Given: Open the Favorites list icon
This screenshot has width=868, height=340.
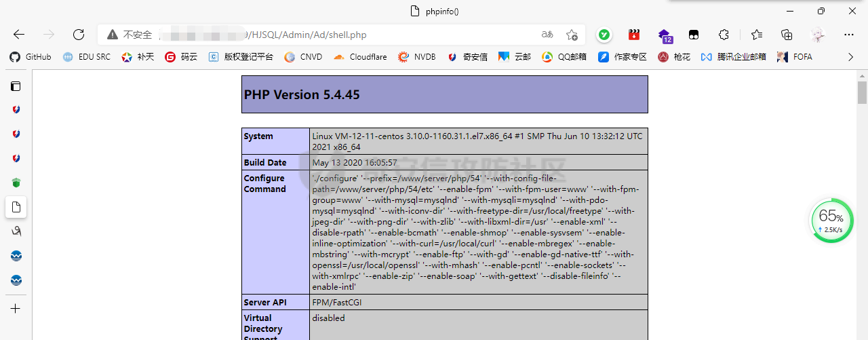Looking at the screenshot, I should (756, 35).
